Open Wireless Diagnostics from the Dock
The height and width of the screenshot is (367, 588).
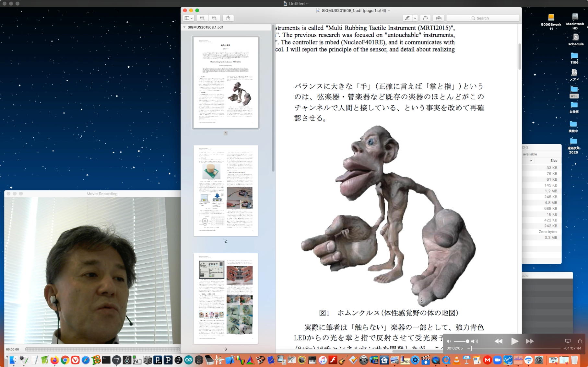click(x=529, y=360)
